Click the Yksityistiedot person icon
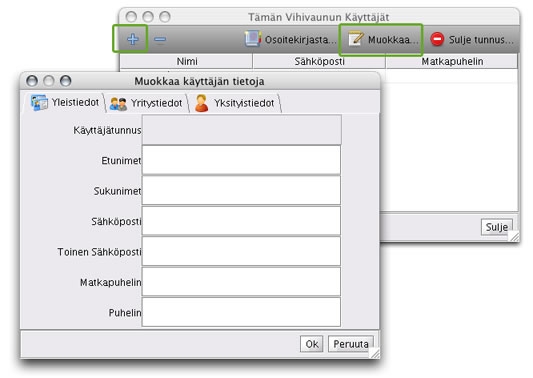Viewport: 533px width, 378px height. [x=202, y=103]
